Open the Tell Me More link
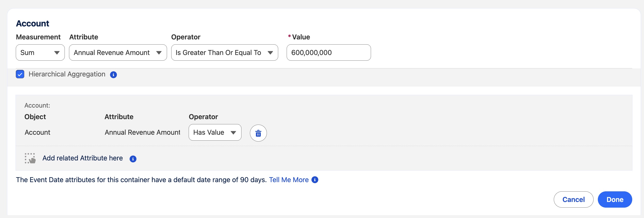Viewport: 644px width, 218px height. point(289,180)
